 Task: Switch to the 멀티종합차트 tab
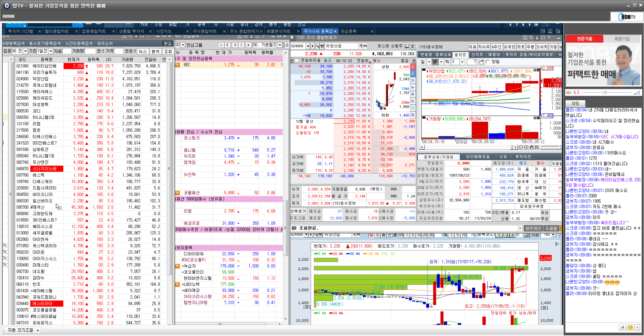point(57,31)
